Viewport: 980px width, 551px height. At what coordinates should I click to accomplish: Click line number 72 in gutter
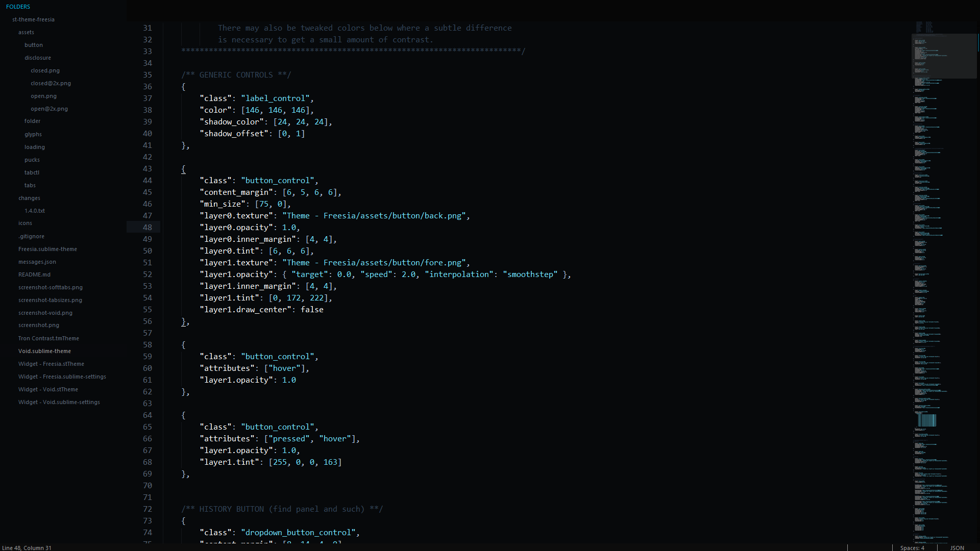148,509
